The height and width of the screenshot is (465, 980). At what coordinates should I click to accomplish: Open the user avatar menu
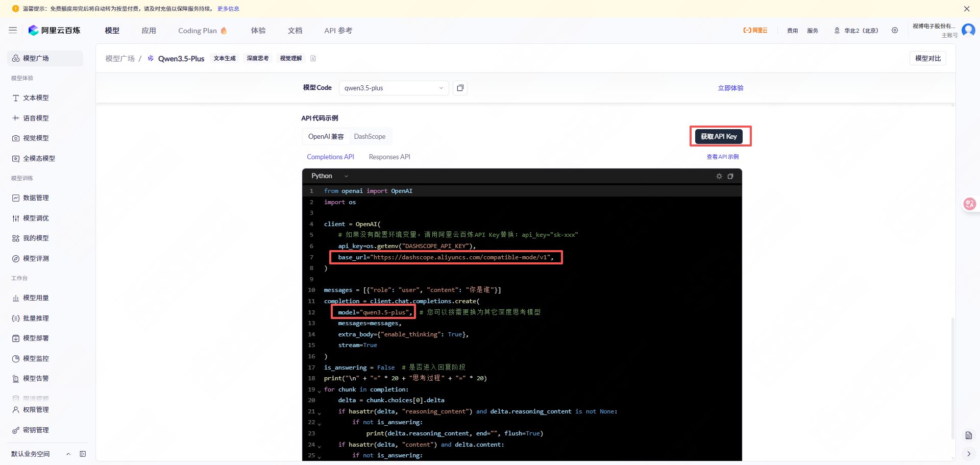(968, 30)
